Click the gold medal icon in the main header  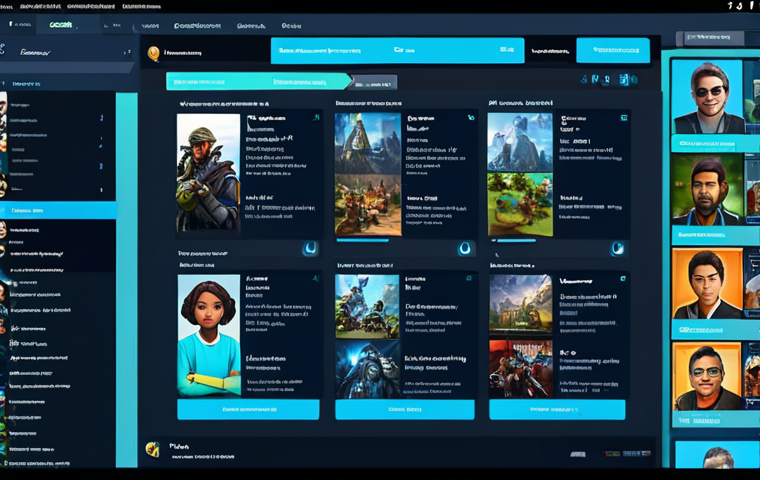[154, 53]
